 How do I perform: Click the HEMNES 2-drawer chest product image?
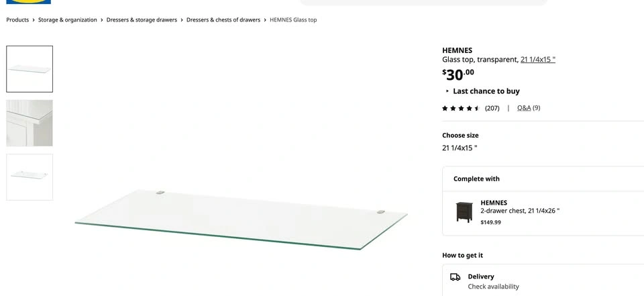(464, 212)
